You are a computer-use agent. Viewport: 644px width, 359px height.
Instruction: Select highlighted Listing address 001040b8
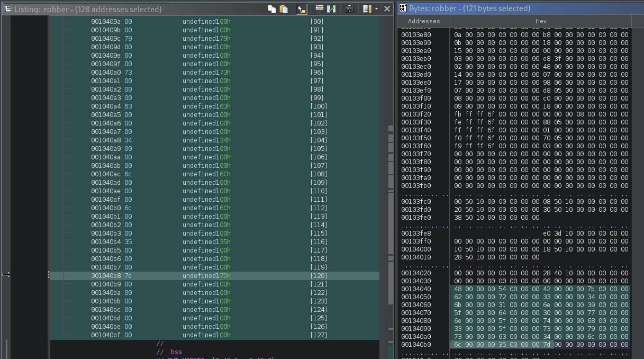pyautogui.click(x=106, y=276)
